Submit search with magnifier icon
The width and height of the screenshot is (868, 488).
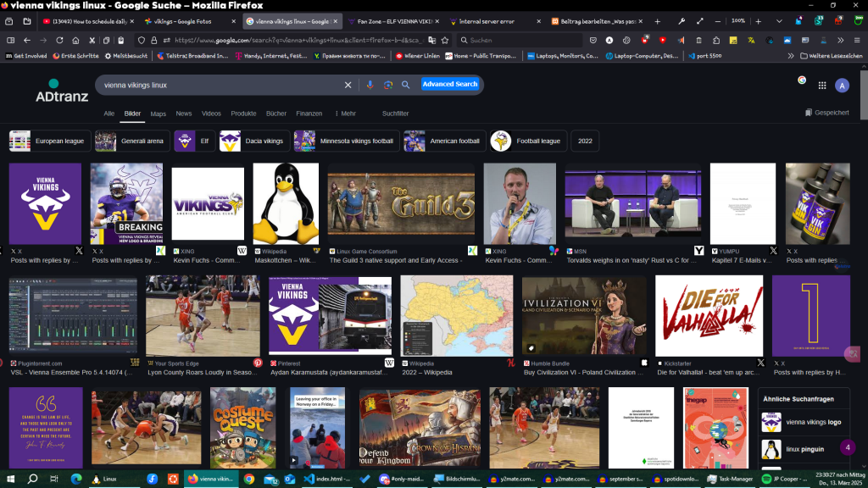pos(406,85)
